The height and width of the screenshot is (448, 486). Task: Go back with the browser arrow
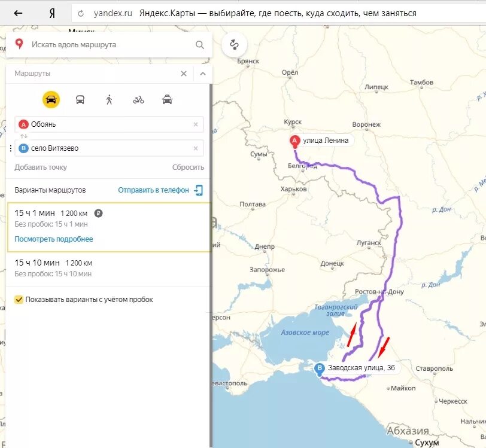click(19, 13)
